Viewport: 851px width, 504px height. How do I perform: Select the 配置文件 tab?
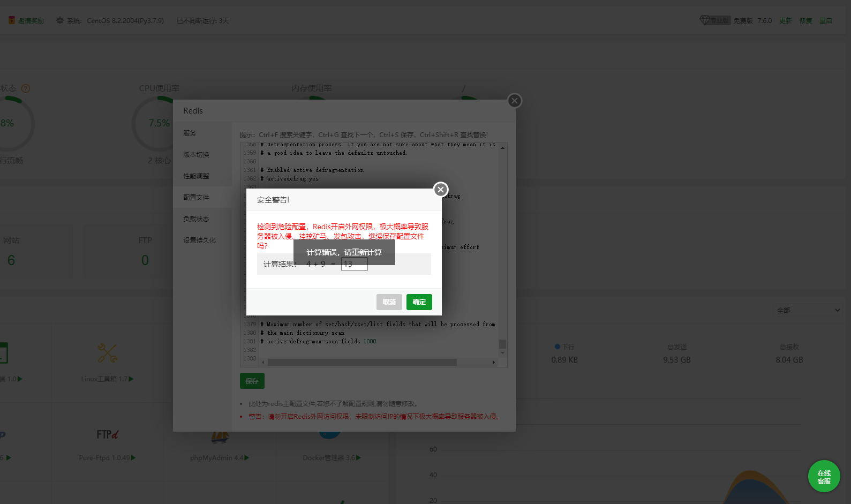[x=202, y=198]
